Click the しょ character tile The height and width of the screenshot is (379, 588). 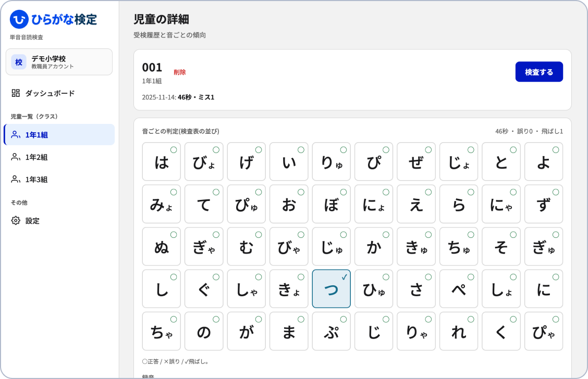pyautogui.click(x=501, y=289)
